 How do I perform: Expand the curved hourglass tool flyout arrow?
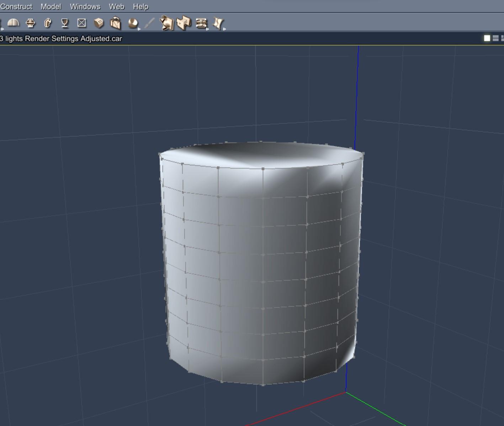point(224,29)
